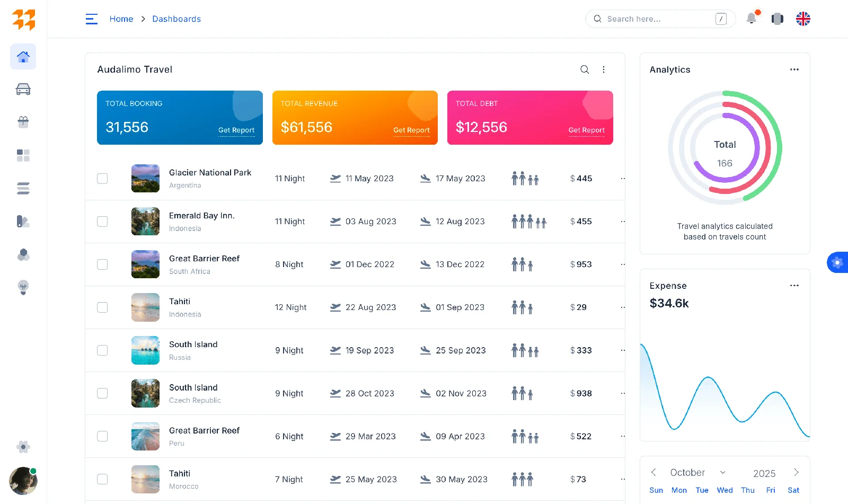Click the 2025 year in calendar
Viewport: 848px width, 504px height.
click(764, 473)
